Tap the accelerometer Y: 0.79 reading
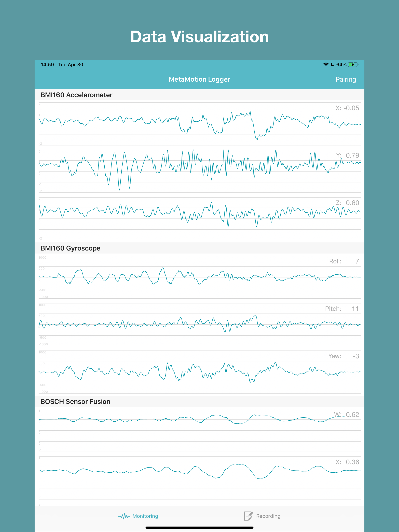Viewport: 399px width, 532px height. click(x=347, y=155)
